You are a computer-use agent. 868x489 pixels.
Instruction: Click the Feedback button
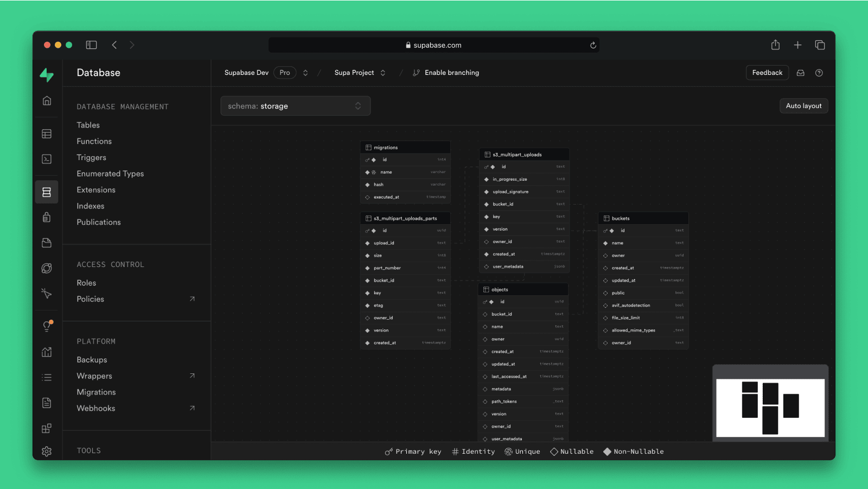click(767, 73)
